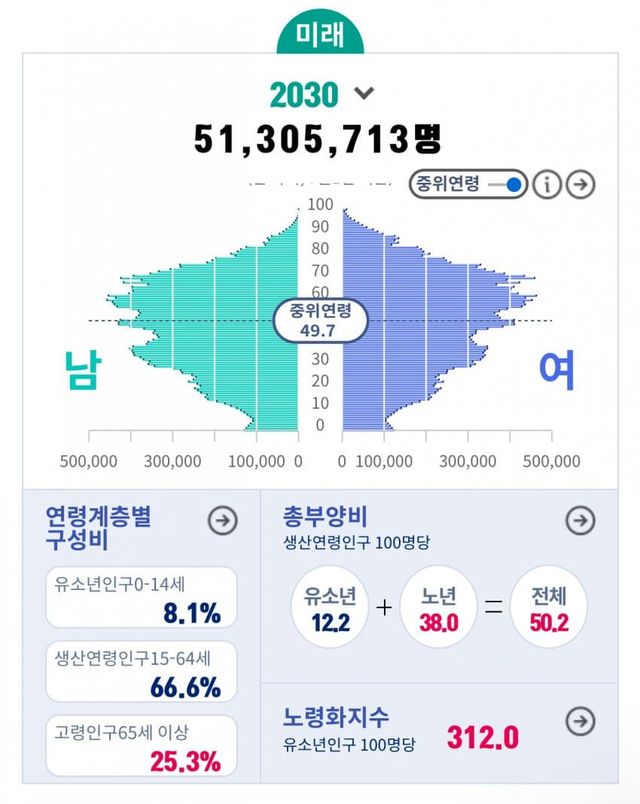
Task: Click the 유소년인구 0-14세 8.1% card
Action: (141, 598)
